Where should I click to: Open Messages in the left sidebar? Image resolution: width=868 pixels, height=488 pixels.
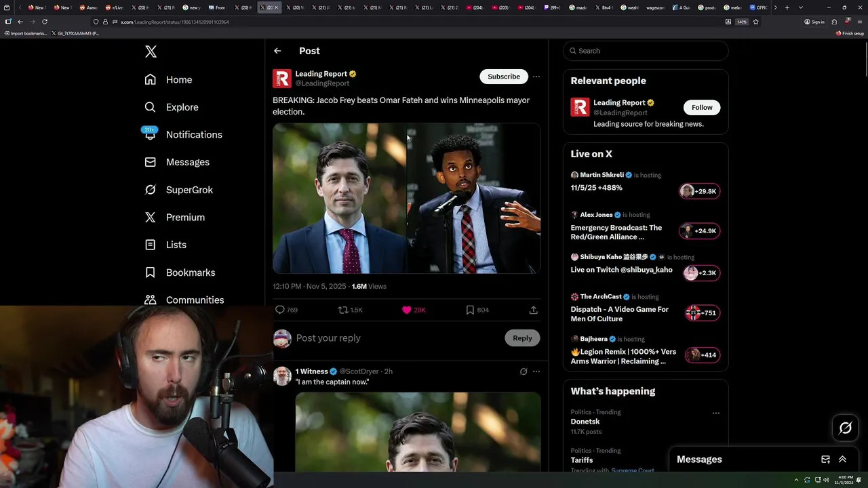pos(177,162)
